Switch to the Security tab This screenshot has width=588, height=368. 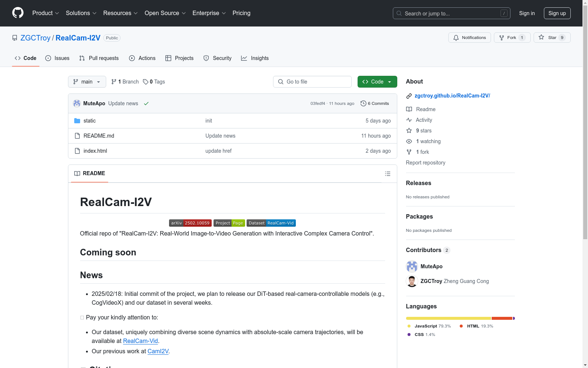tap(218, 58)
